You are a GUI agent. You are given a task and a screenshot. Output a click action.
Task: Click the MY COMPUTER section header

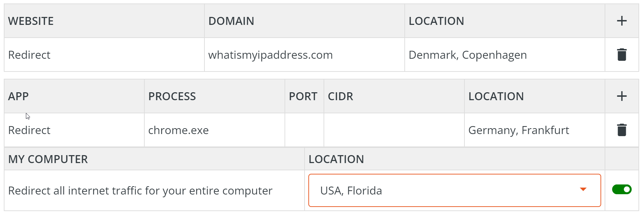48,159
